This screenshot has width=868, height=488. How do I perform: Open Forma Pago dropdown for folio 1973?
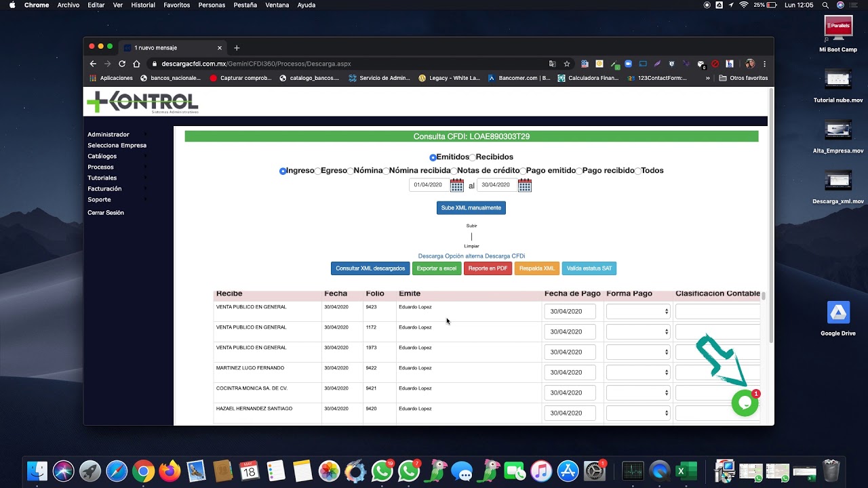pyautogui.click(x=638, y=352)
